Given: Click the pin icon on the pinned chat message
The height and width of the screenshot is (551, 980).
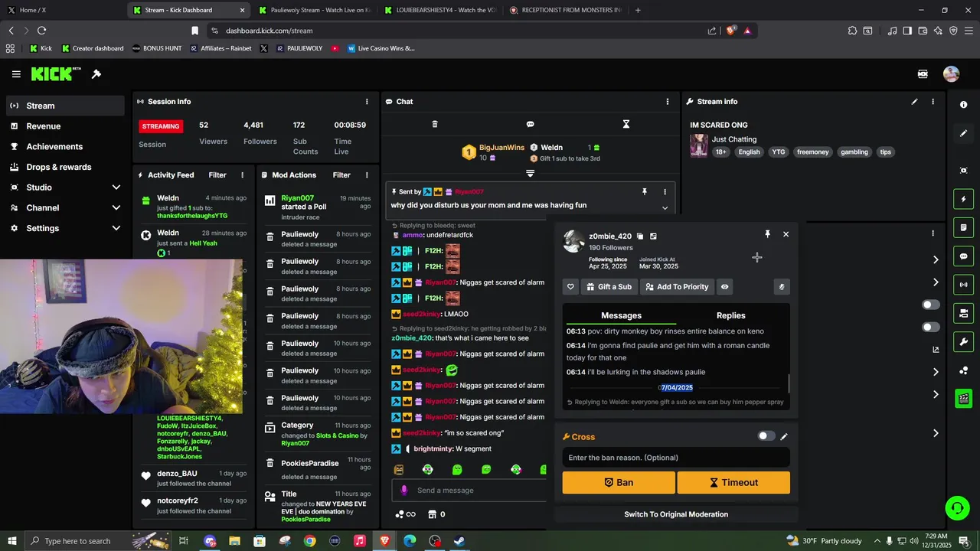Looking at the screenshot, I should [645, 192].
